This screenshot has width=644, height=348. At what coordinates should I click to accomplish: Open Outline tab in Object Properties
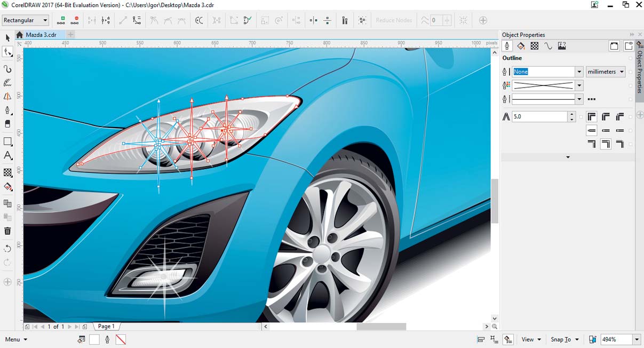[507, 46]
